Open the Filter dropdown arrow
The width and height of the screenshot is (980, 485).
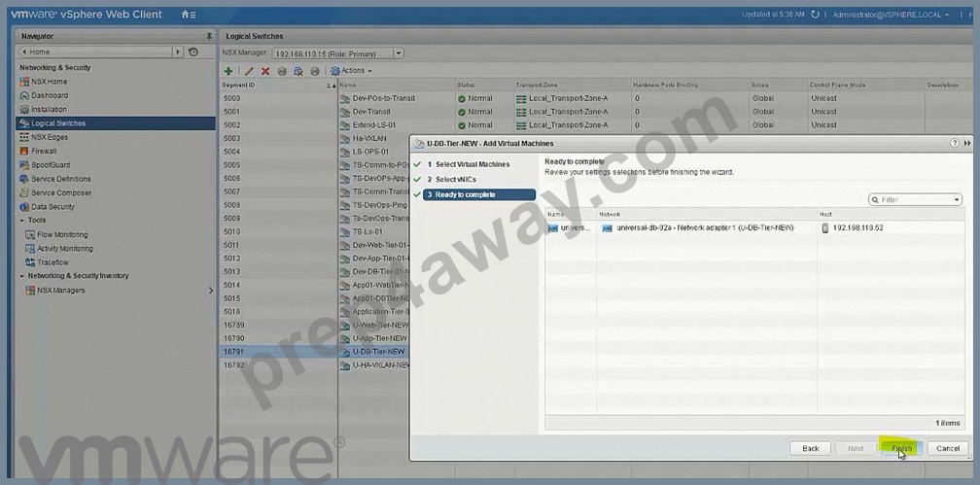[x=958, y=200]
